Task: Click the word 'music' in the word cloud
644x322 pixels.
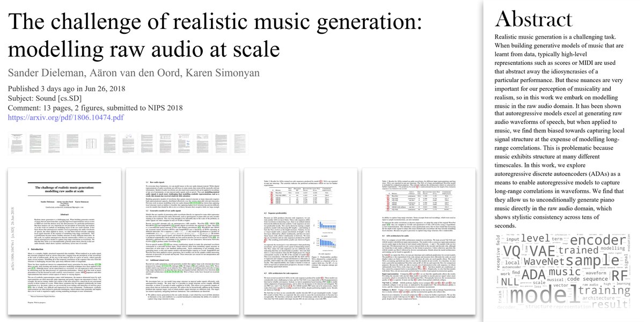Action: pyautogui.click(x=565, y=272)
